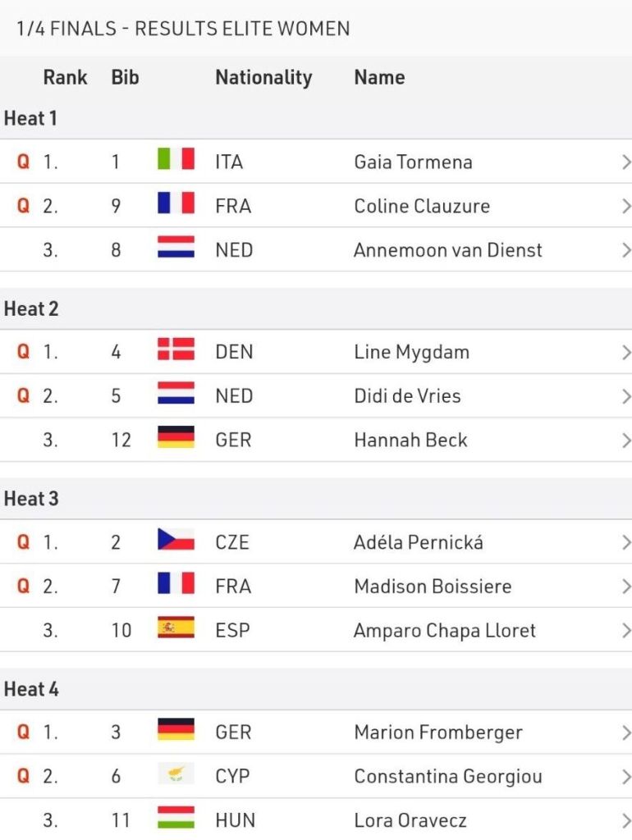632x840 pixels.
Task: Click the Danish flag next to Line Mygdam
Action: coord(176,350)
